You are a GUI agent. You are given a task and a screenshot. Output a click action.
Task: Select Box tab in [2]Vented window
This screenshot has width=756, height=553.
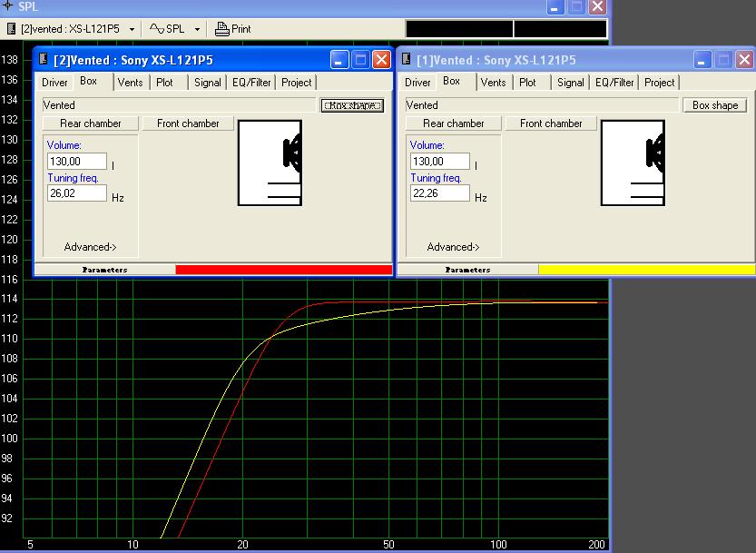[x=89, y=81]
